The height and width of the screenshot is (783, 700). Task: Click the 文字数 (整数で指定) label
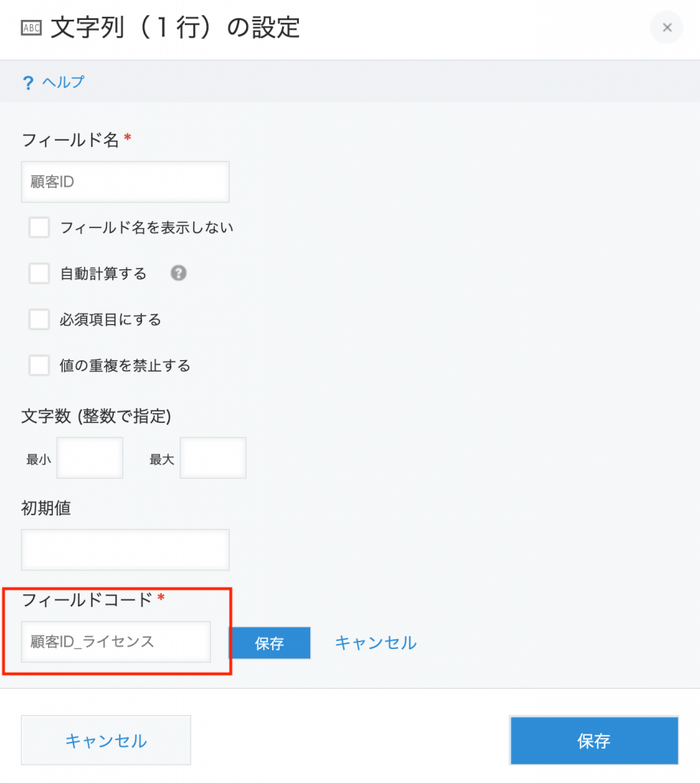point(96,415)
